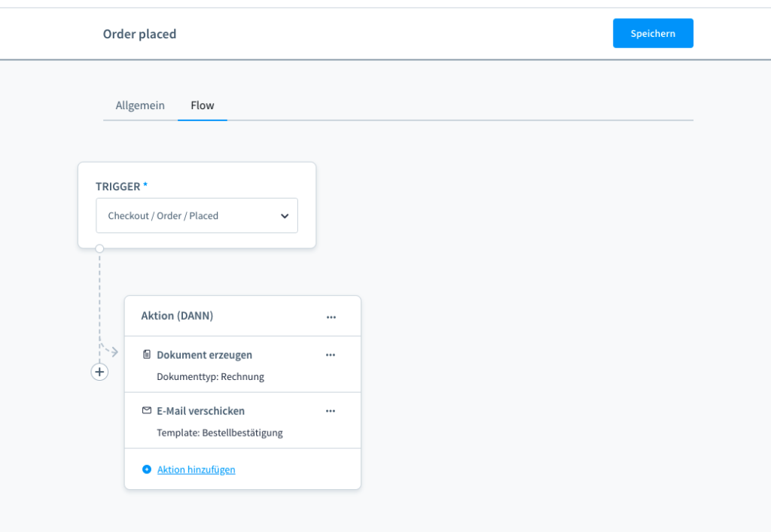Select the E-Mail verschicken action label

tap(201, 411)
